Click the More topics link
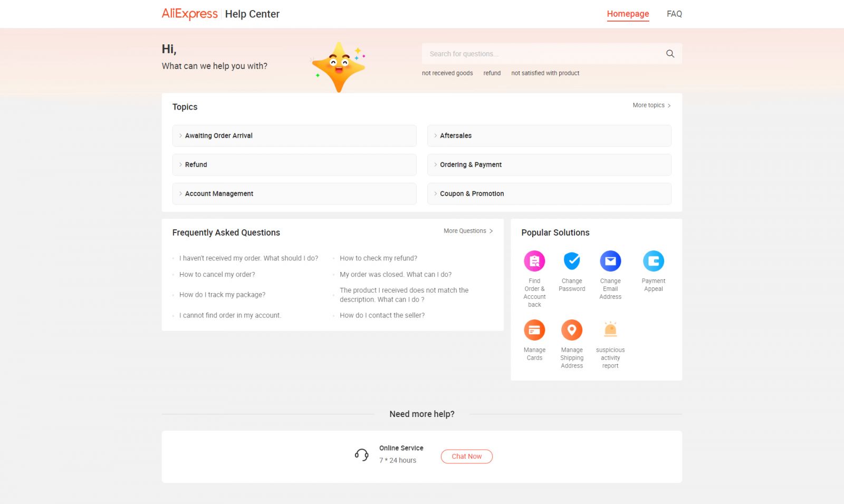This screenshot has height=504, width=844. pyautogui.click(x=651, y=105)
